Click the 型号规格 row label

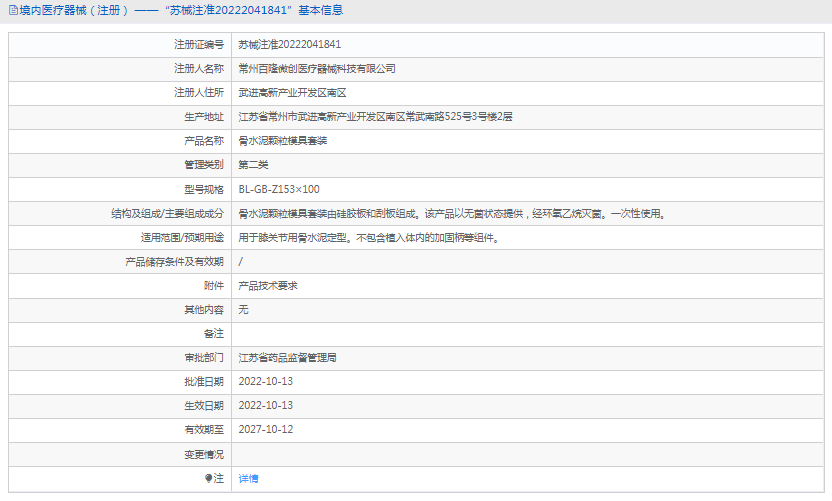(204, 189)
